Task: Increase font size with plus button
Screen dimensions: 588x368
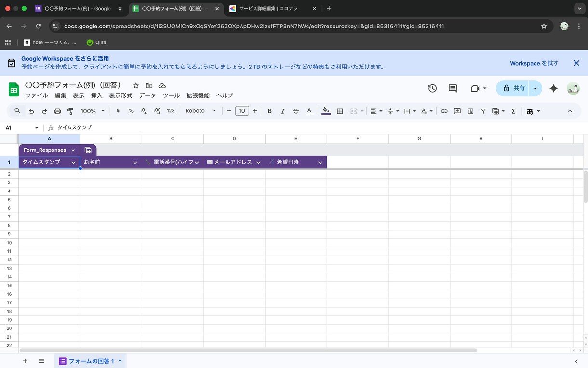Action: point(255,111)
